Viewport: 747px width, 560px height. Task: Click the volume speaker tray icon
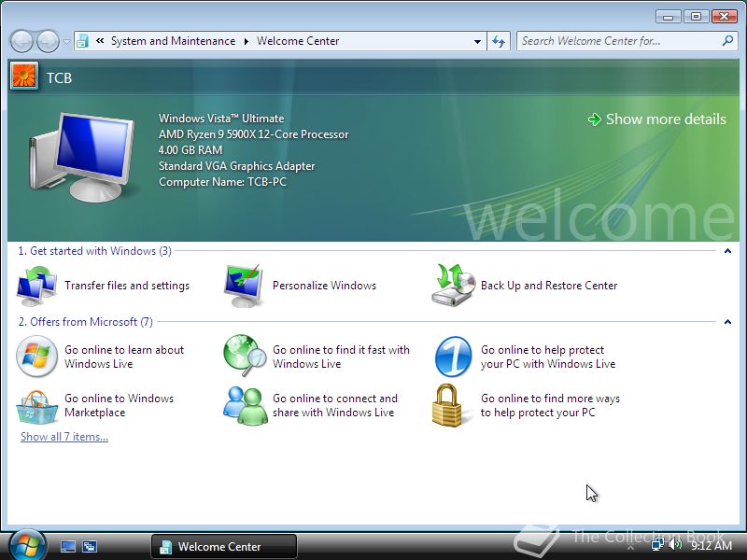tap(675, 544)
